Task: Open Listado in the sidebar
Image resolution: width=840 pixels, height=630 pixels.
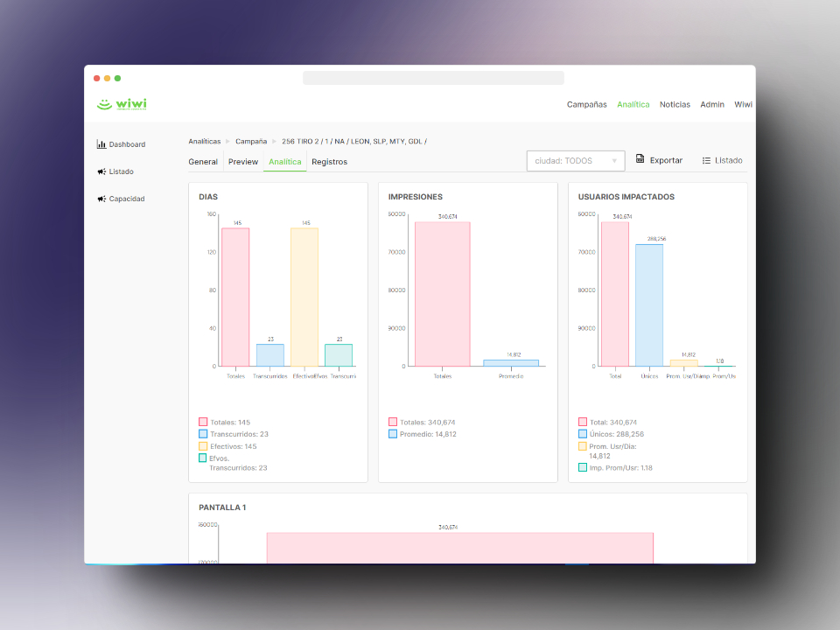Action: tap(121, 171)
